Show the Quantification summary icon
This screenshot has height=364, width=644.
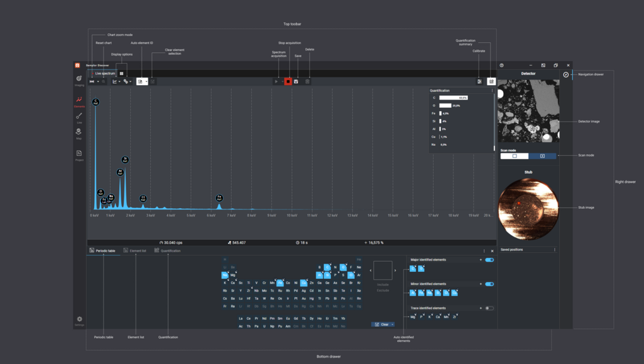click(x=491, y=81)
